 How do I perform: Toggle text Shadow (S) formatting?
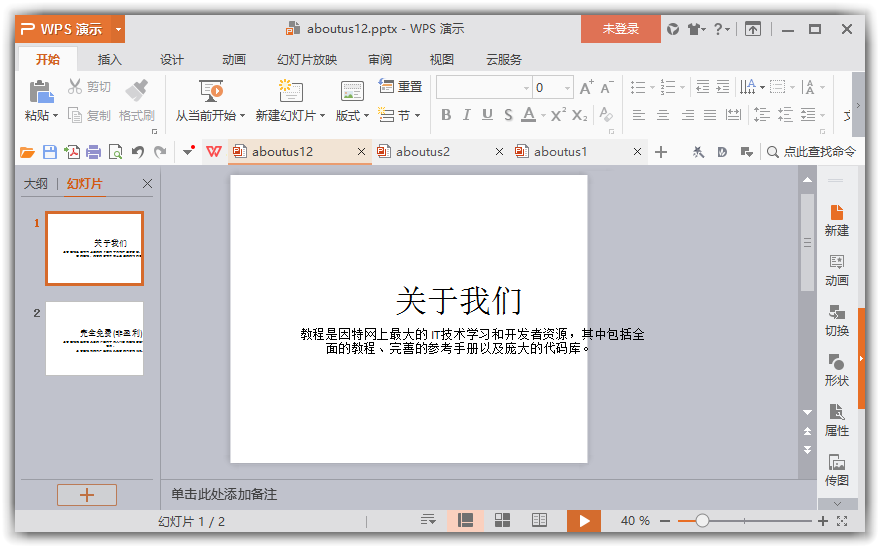(x=508, y=114)
